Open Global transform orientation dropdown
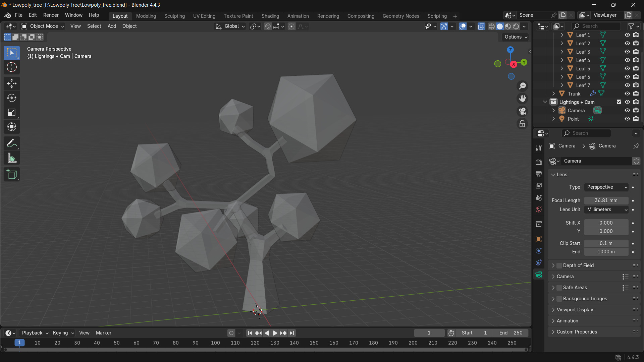 [x=230, y=26]
